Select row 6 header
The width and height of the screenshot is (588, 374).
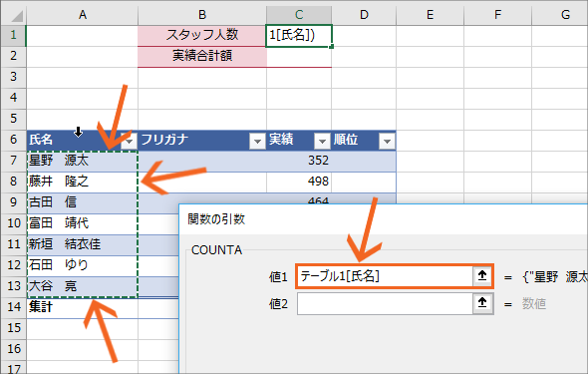click(x=14, y=140)
